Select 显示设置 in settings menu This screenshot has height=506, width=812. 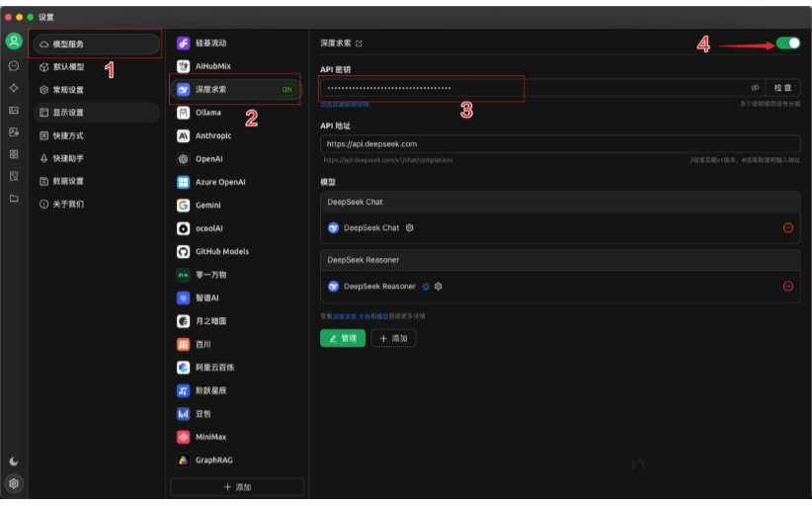[97, 113]
